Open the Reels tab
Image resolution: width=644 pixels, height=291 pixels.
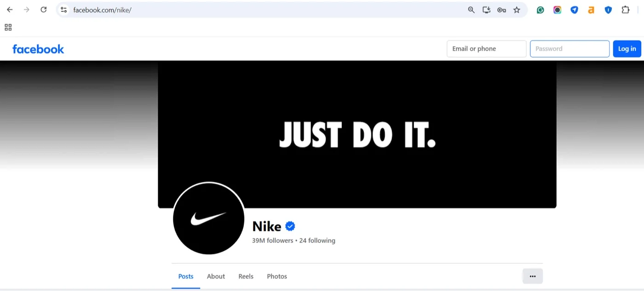point(246,276)
